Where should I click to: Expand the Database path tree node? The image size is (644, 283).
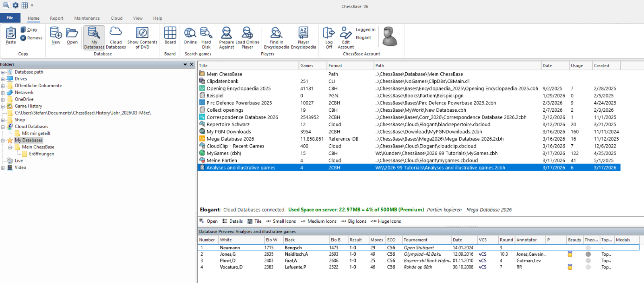(3, 72)
